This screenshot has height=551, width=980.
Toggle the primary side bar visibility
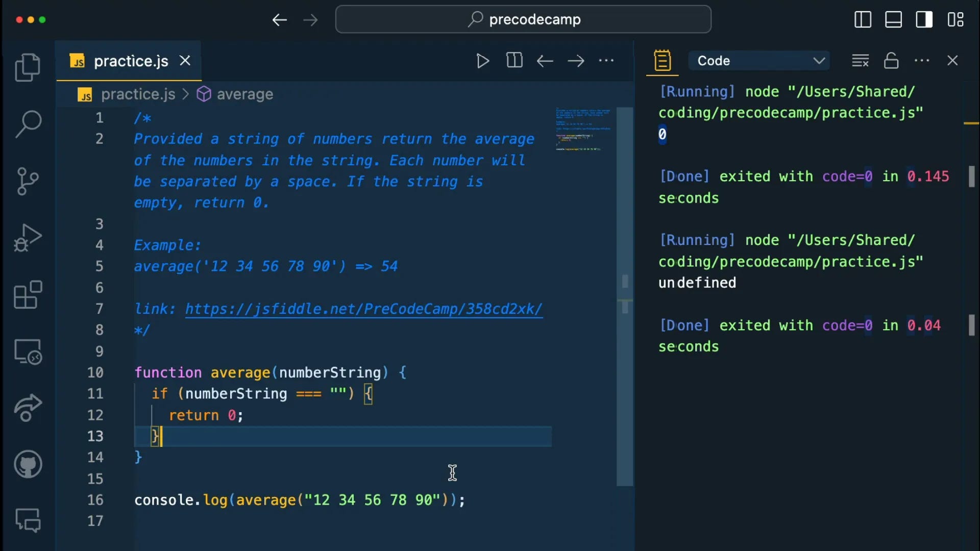(x=863, y=19)
